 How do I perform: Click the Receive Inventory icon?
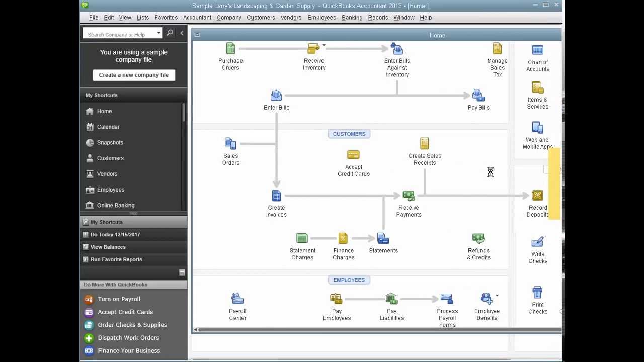pyautogui.click(x=313, y=49)
